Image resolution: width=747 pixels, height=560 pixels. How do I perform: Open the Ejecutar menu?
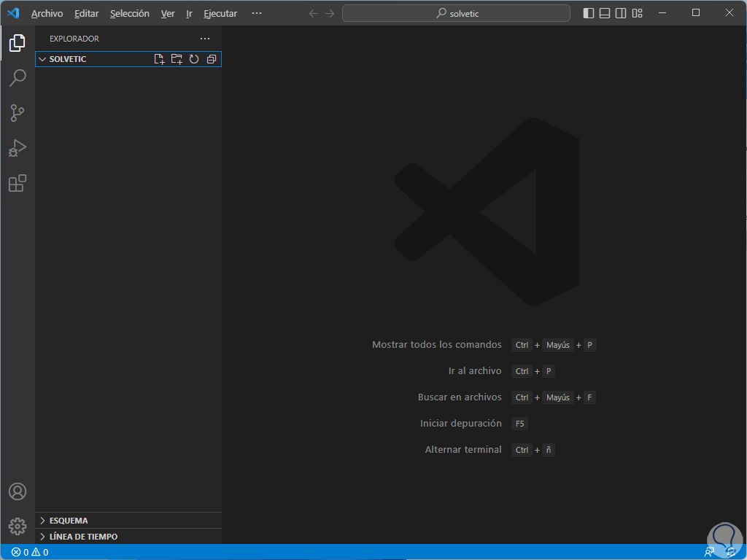pos(220,13)
